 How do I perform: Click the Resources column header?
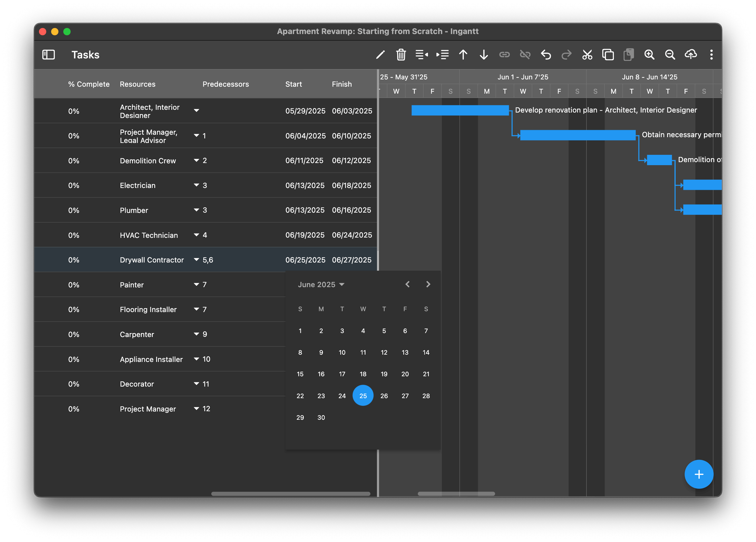(138, 84)
